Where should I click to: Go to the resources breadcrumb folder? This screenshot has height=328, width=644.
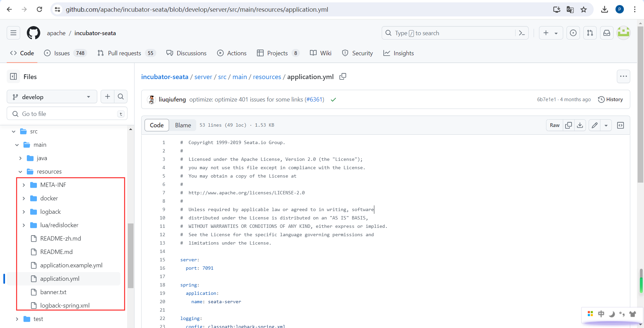(x=267, y=77)
